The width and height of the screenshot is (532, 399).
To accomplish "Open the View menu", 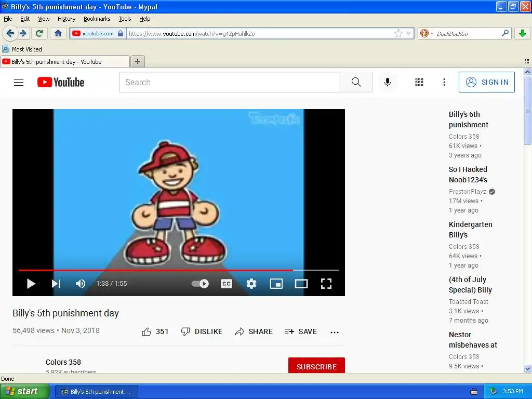I will tap(44, 19).
